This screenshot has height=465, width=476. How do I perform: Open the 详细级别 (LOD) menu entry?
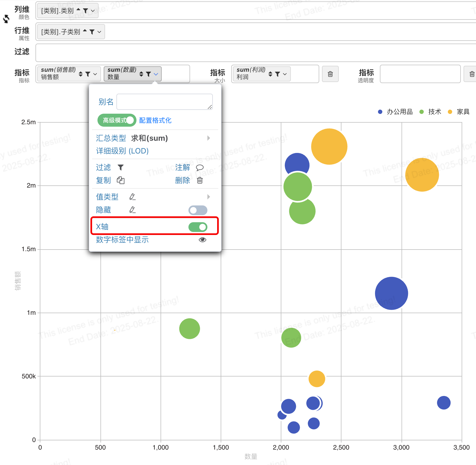tap(122, 151)
